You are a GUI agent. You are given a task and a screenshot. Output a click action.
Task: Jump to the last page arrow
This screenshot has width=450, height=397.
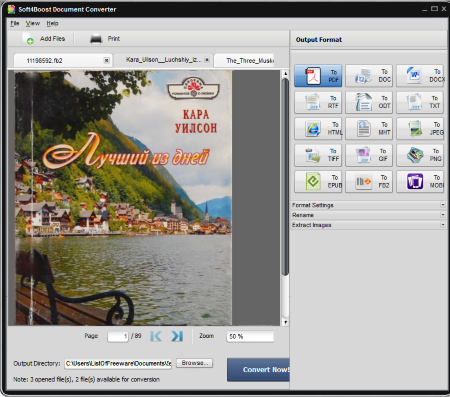pyautogui.click(x=177, y=336)
